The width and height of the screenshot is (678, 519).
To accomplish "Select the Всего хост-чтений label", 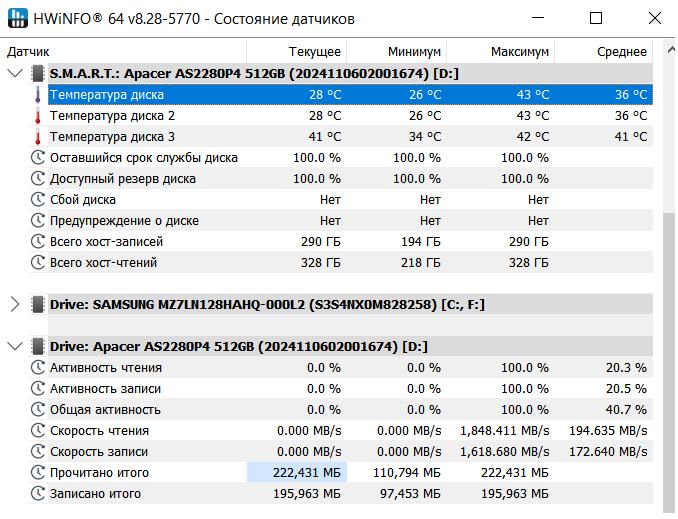I will pyautogui.click(x=103, y=263).
